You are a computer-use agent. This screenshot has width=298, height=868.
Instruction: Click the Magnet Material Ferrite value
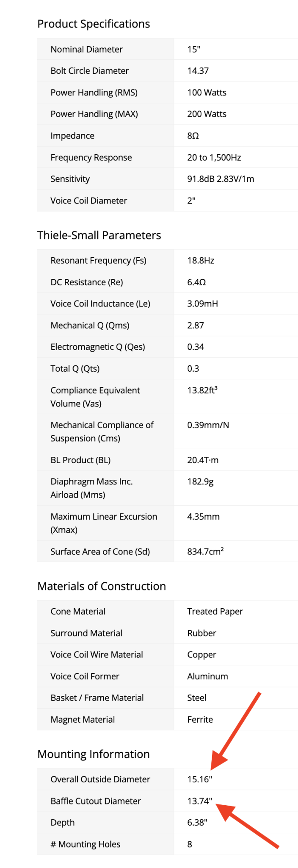[200, 719]
